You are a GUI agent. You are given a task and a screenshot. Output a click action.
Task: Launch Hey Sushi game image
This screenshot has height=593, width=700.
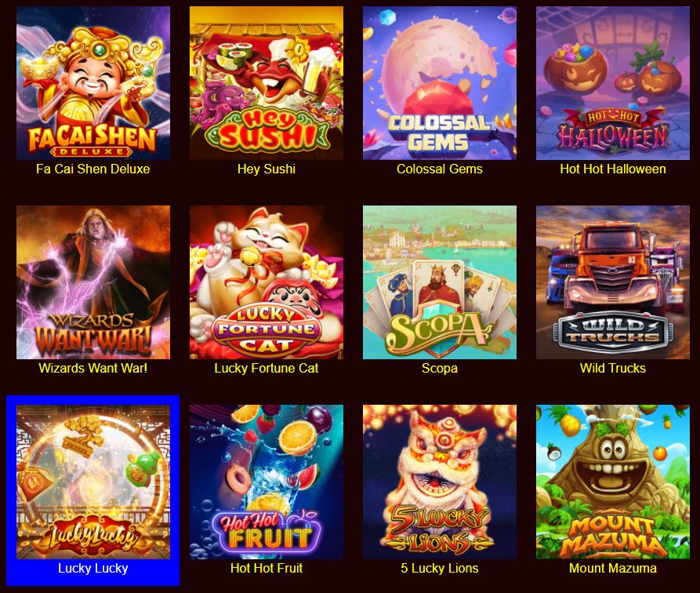267,83
